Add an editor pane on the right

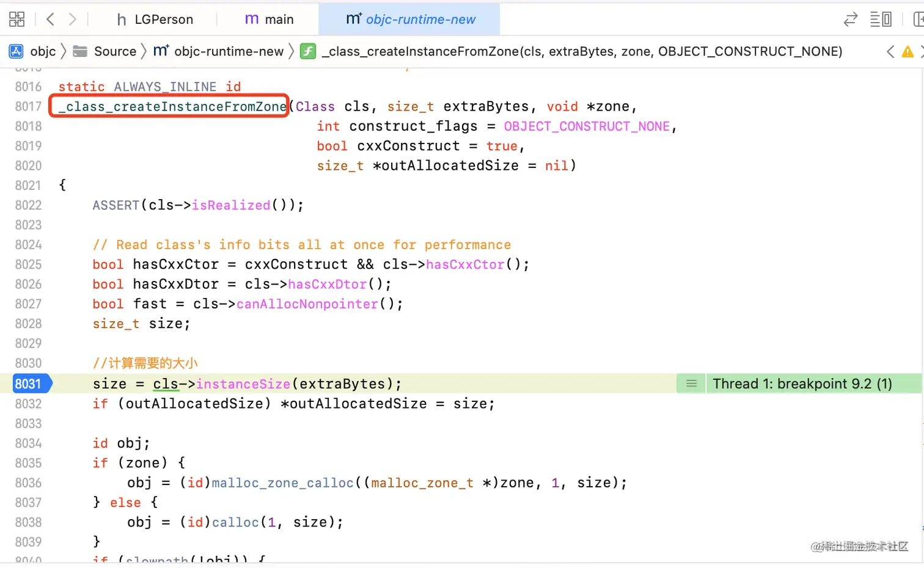(x=918, y=20)
